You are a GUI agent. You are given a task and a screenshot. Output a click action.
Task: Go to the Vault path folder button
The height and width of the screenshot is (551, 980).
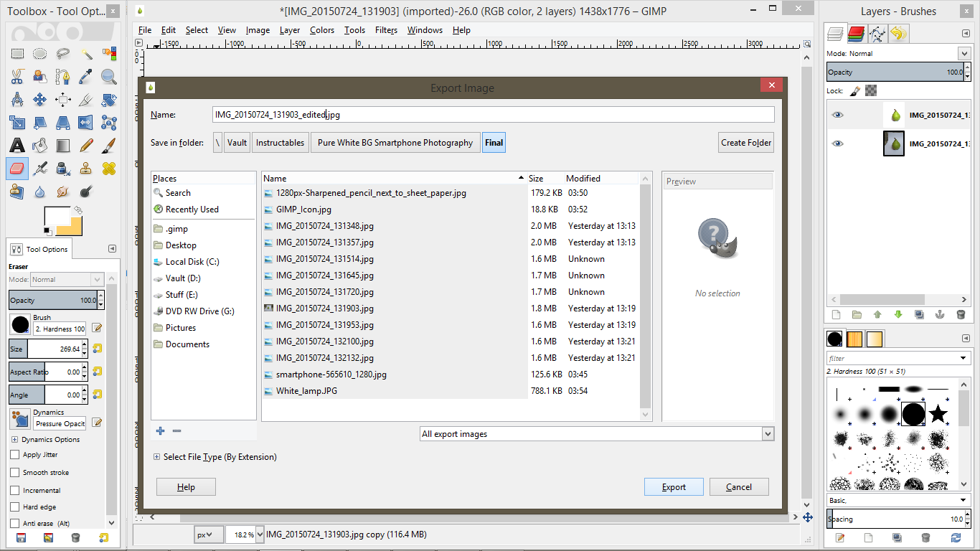(x=237, y=142)
